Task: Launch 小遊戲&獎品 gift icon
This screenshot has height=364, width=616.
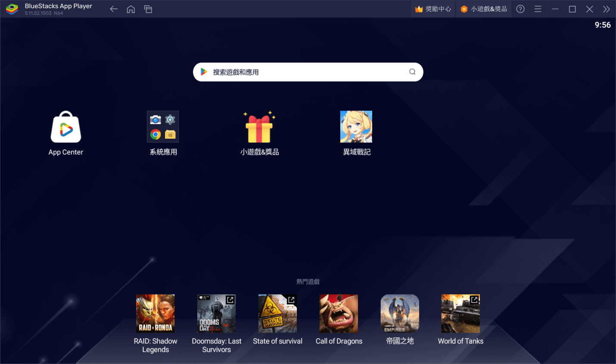Action: 259,127
